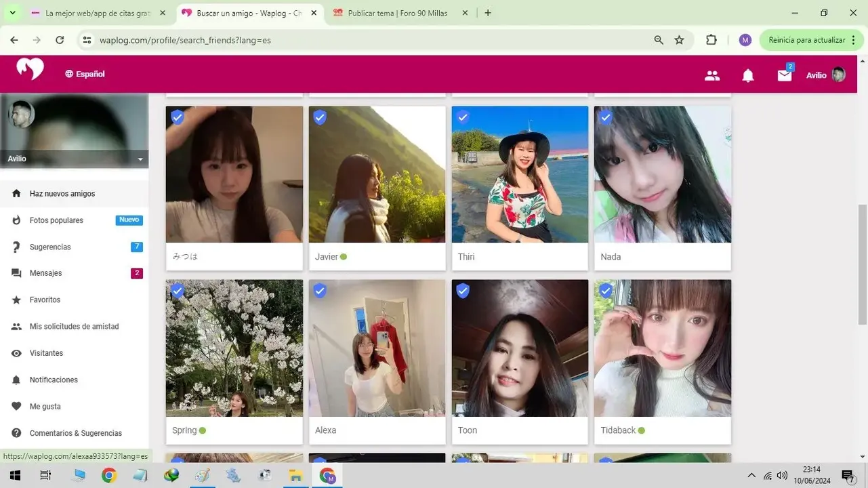Click the browser back arrow
The image size is (868, 488).
pyautogui.click(x=14, y=40)
